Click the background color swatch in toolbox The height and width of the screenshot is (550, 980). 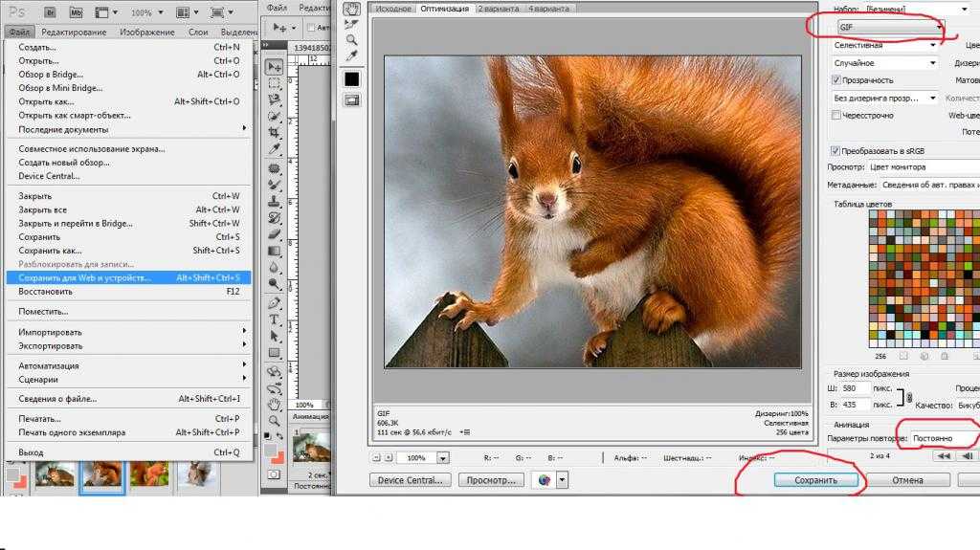(278, 458)
